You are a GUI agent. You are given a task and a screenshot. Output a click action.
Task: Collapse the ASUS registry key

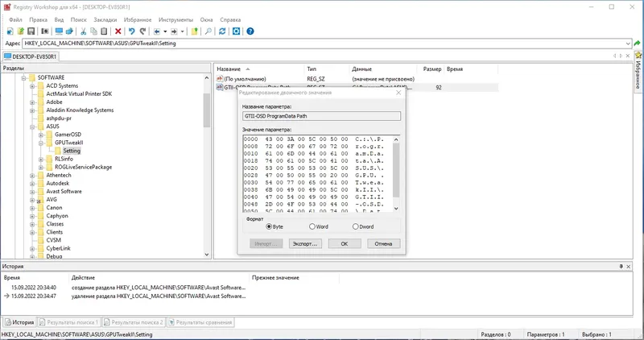pos(32,126)
